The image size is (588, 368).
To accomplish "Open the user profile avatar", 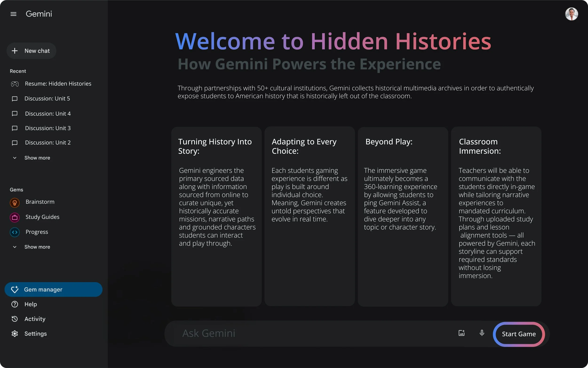I will pos(572,14).
